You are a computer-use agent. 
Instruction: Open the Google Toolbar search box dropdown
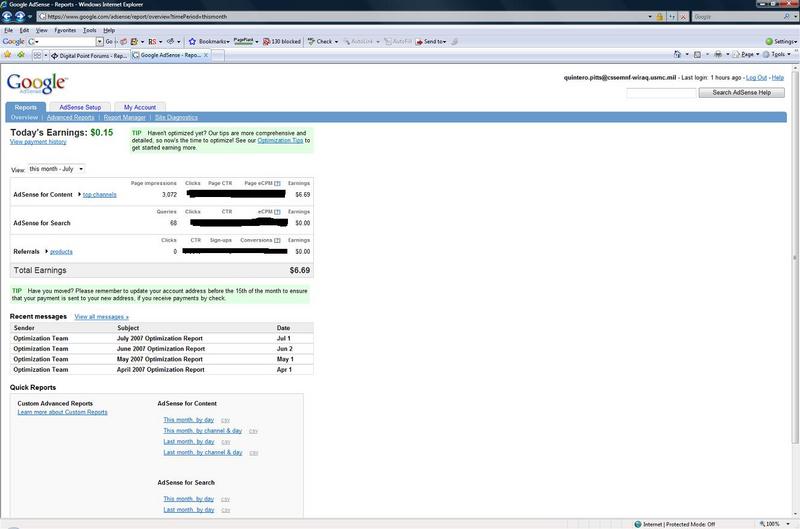(99, 41)
